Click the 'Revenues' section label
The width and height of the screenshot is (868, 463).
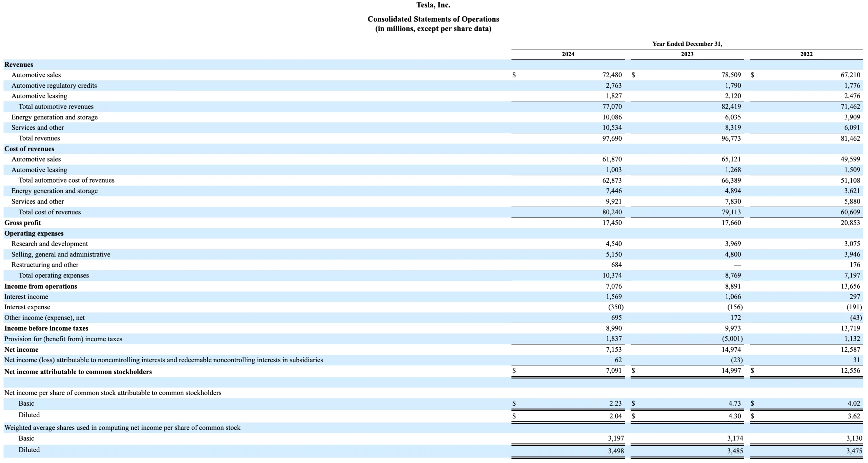(19, 64)
